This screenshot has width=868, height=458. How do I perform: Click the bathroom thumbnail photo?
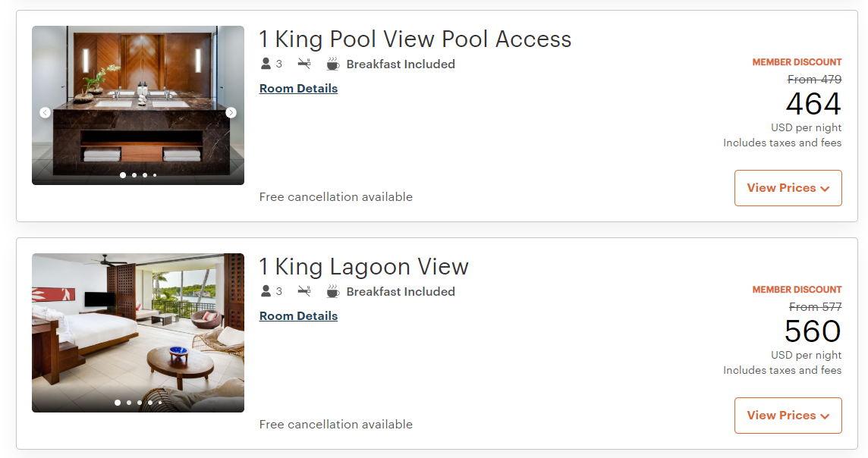coord(137,105)
